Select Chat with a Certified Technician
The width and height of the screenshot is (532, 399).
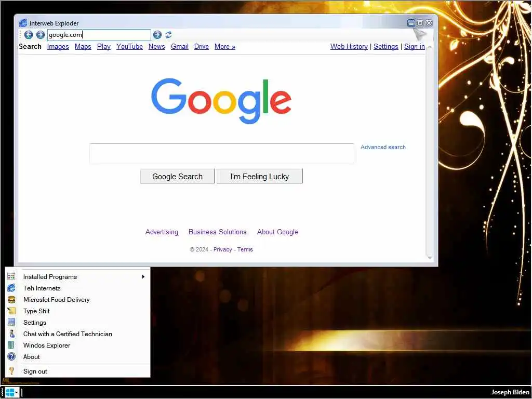click(x=78, y=334)
